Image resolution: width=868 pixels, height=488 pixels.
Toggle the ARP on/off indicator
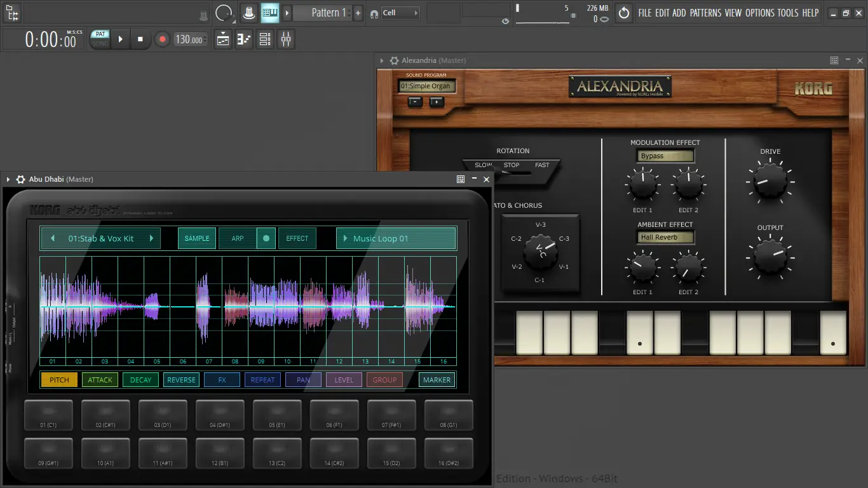pos(266,239)
